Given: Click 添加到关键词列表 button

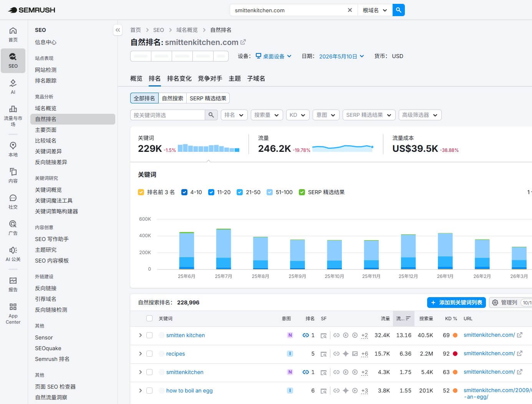Looking at the screenshot, I should (456, 303).
